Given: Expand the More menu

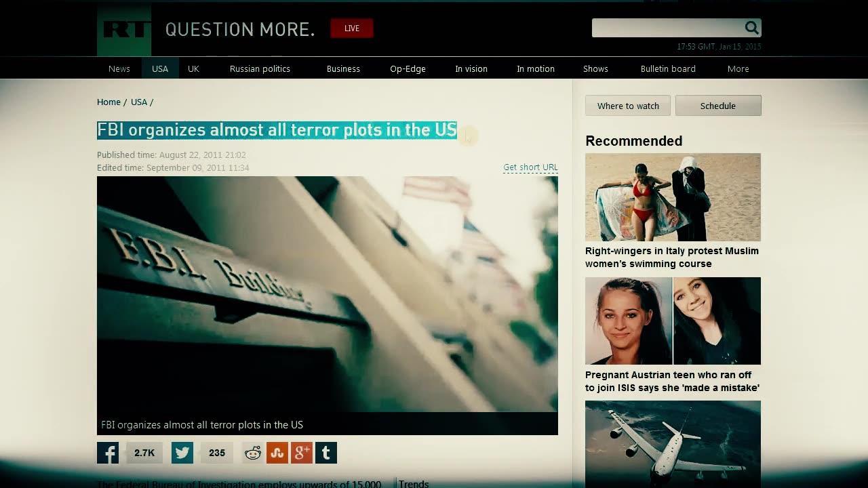Looking at the screenshot, I should 738,68.
